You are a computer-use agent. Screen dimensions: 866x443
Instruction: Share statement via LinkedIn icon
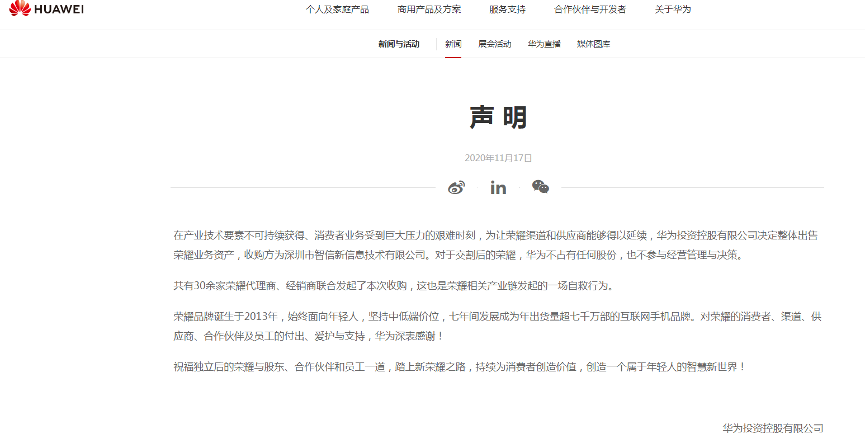[x=498, y=188]
